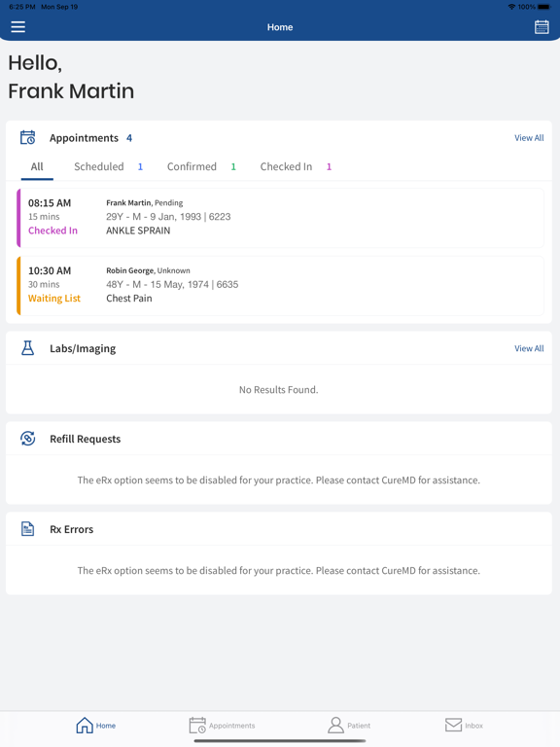Screen dimensions: 560x747
Task: Click the Checked In status label
Action: point(52,231)
